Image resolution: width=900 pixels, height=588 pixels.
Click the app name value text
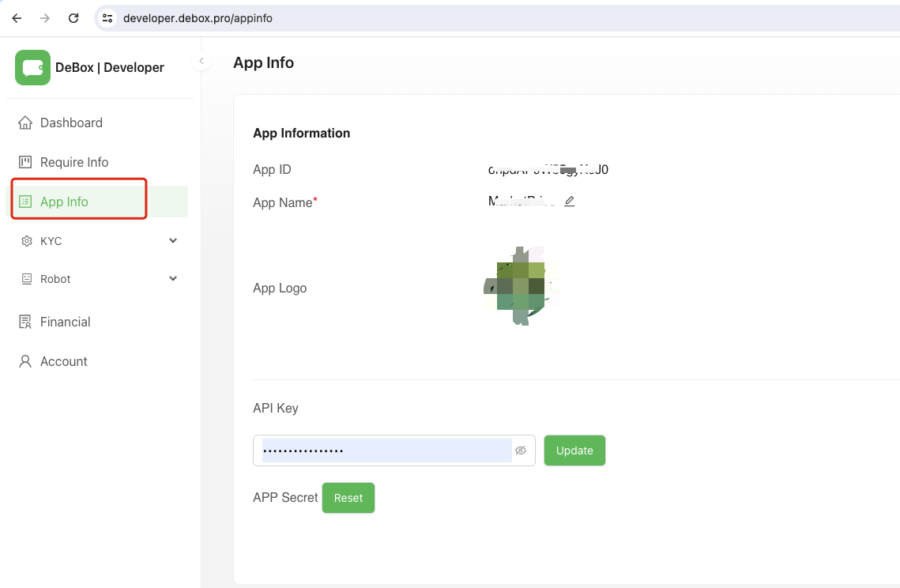click(x=522, y=201)
